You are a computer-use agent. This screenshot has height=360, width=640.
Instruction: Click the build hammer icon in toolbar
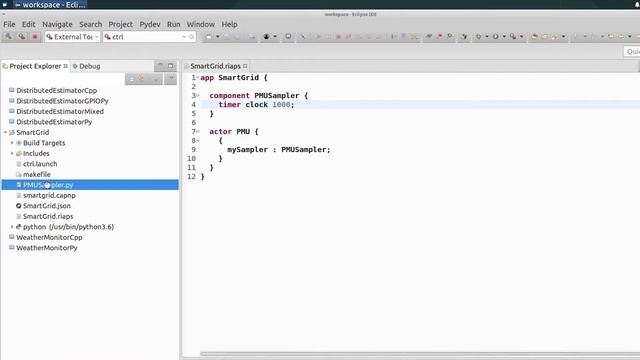pos(8,37)
